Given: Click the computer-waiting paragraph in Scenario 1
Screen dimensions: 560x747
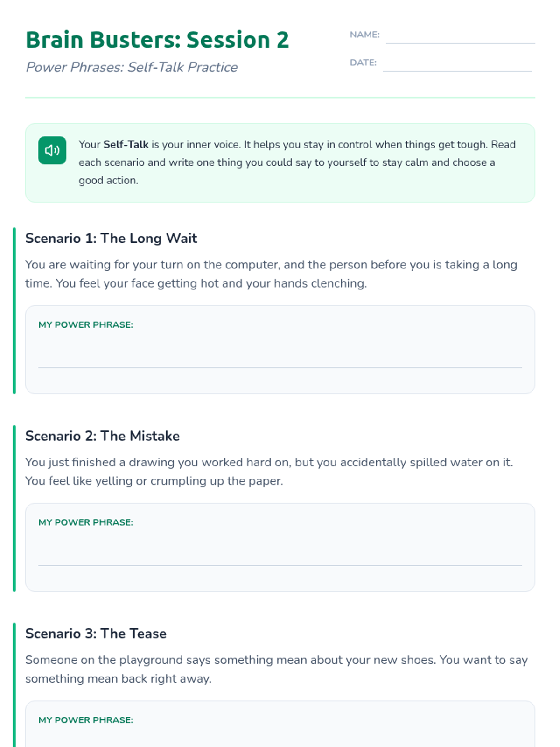Looking at the screenshot, I should click(271, 274).
